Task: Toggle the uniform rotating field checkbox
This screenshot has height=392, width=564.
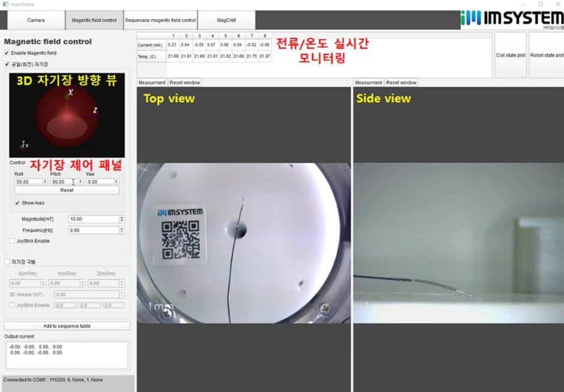Action: 7,64
